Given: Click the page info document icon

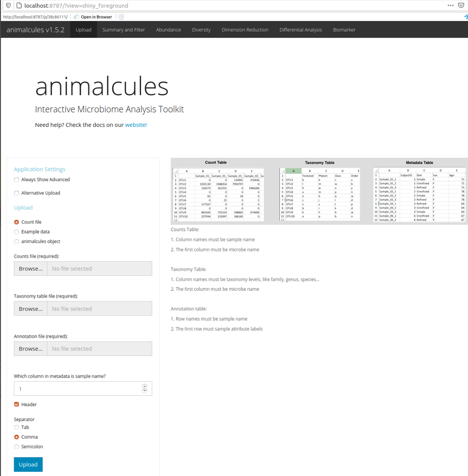Looking at the screenshot, I should (x=19, y=6).
